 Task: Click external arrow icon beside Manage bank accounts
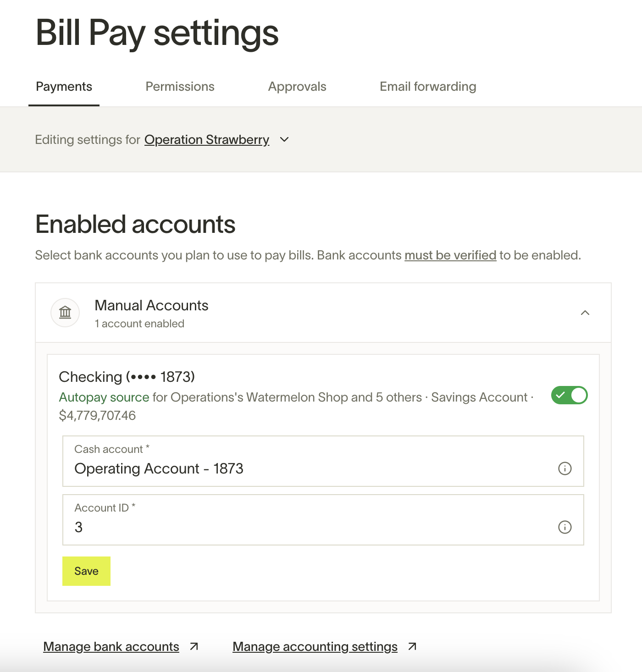pos(194,646)
